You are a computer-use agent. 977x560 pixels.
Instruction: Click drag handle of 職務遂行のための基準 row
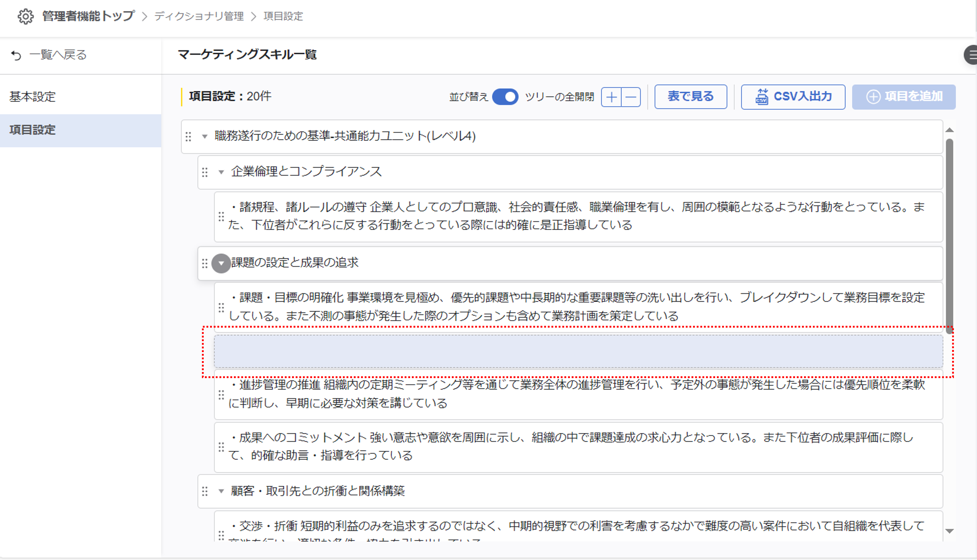coord(188,136)
